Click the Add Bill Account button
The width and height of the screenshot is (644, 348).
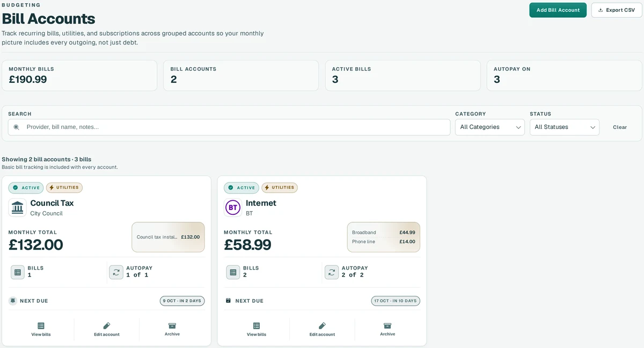558,10
